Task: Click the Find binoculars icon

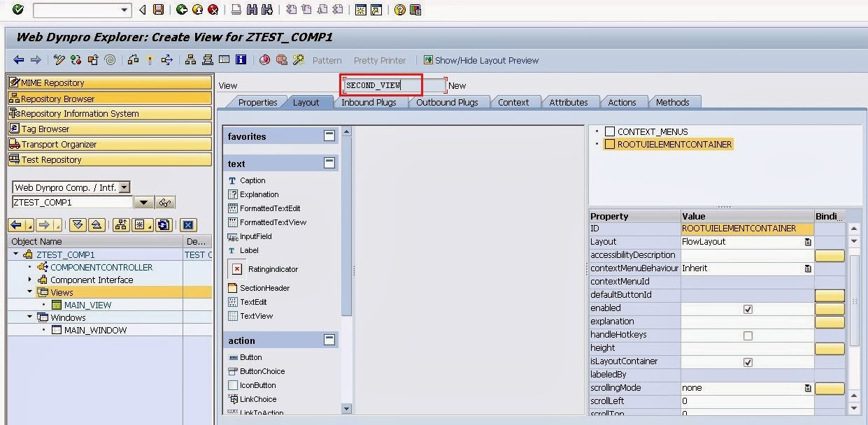Action: pos(252,10)
